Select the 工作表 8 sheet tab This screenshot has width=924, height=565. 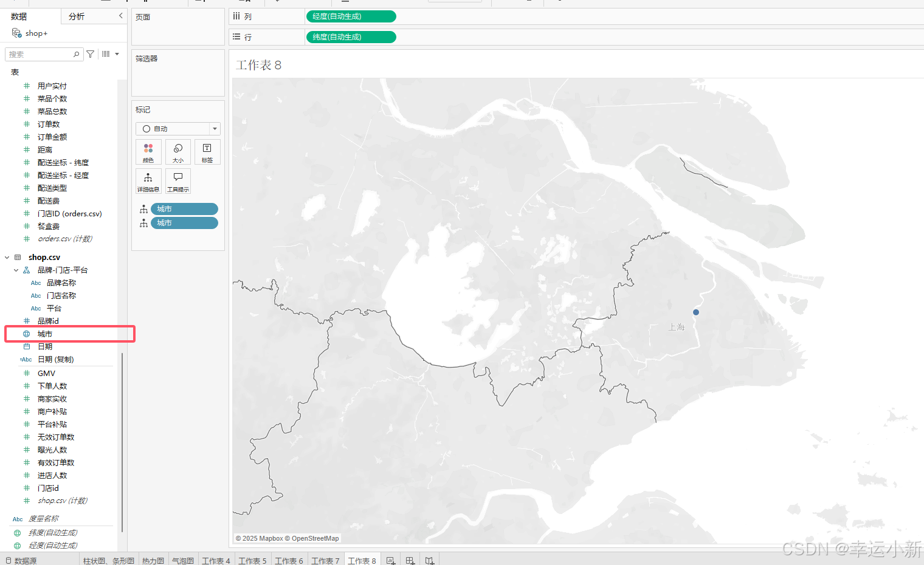click(362, 561)
